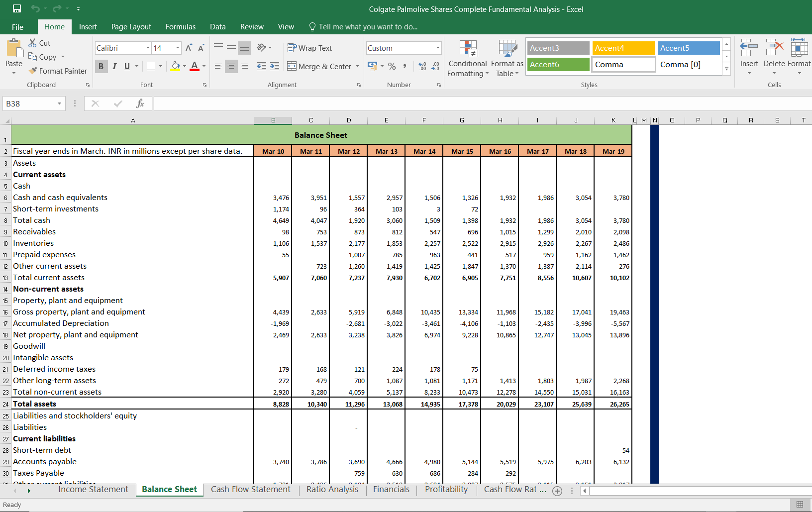Image resolution: width=812 pixels, height=512 pixels.
Task: Click Decrease Decimal icon
Action: point(435,66)
